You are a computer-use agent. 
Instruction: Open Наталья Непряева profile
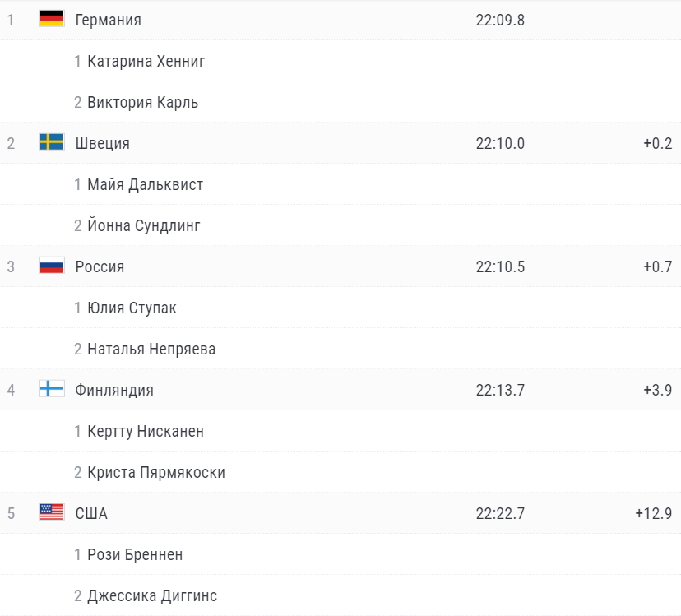[151, 350]
